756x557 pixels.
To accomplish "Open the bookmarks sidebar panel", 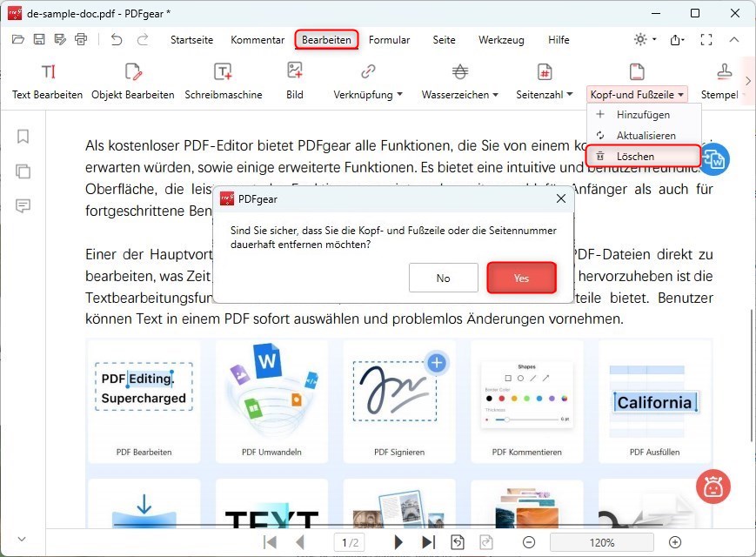I will (x=23, y=137).
